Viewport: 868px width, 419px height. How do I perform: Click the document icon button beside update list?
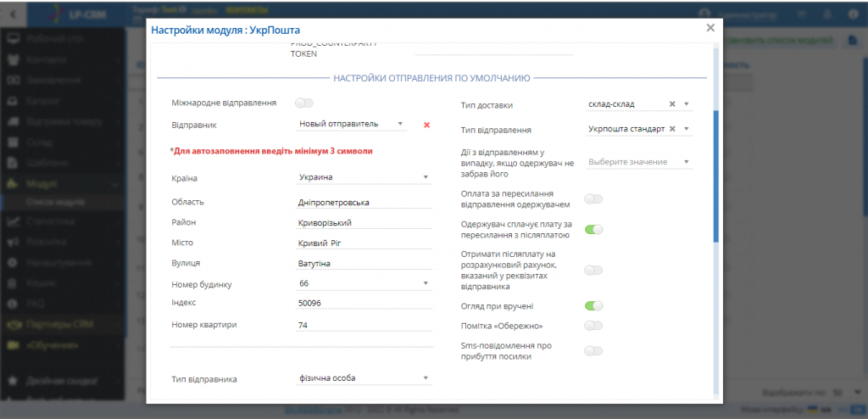pyautogui.click(x=854, y=41)
